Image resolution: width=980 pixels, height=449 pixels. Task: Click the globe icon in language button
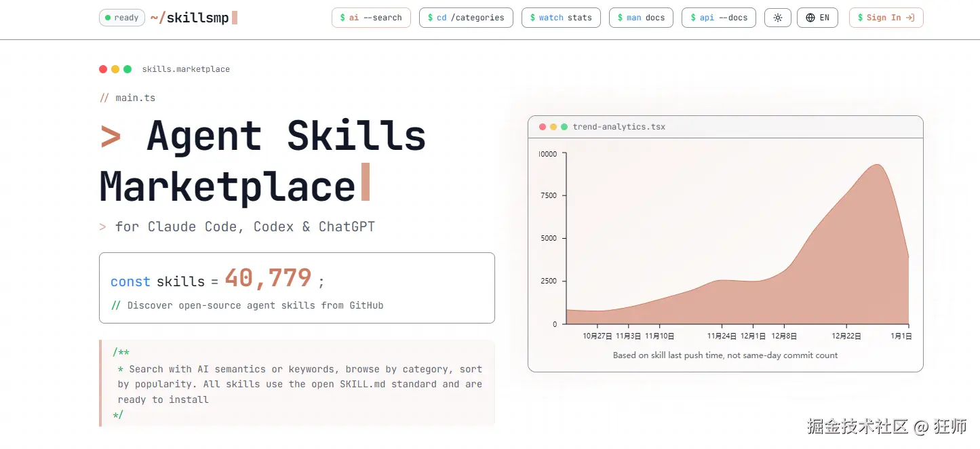coord(810,18)
